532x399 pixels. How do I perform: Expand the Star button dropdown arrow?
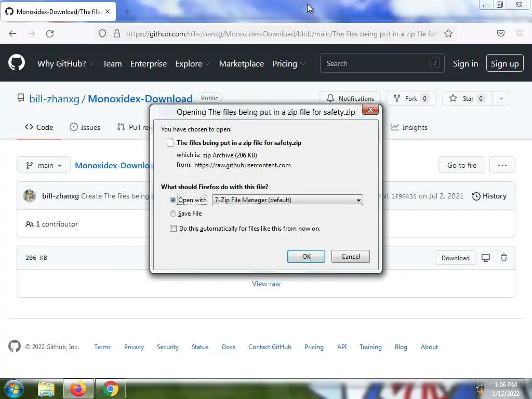coord(501,98)
